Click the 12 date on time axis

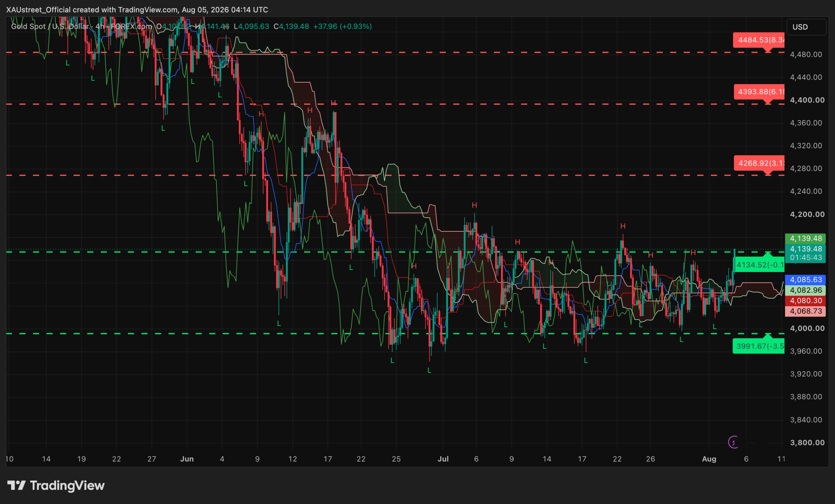pos(293,459)
